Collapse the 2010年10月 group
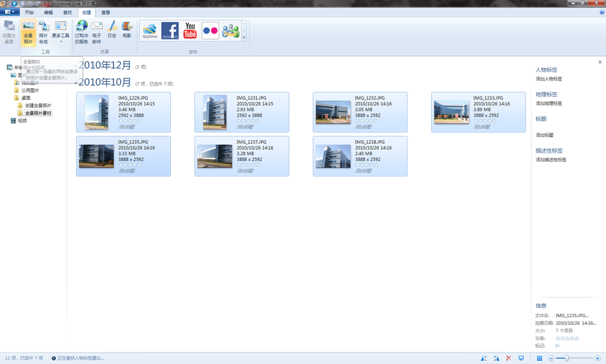The height and width of the screenshot is (364, 606). 75,83
